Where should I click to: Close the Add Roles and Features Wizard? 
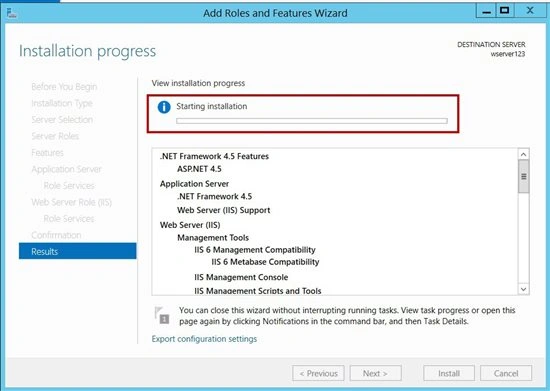click(x=530, y=11)
